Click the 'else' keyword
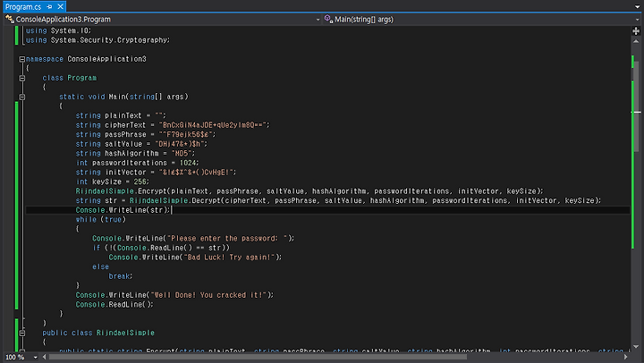The height and width of the screenshot is (363, 644). click(x=100, y=267)
